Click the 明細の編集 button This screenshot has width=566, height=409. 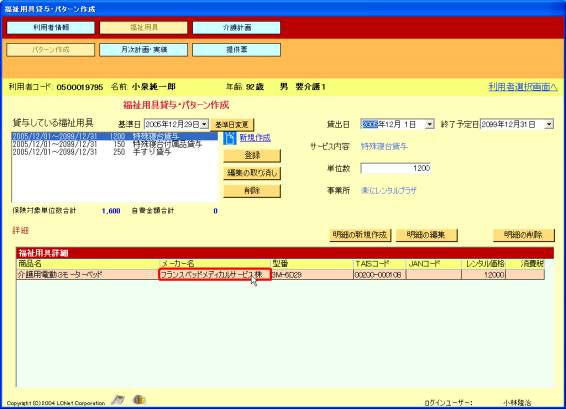click(x=426, y=235)
